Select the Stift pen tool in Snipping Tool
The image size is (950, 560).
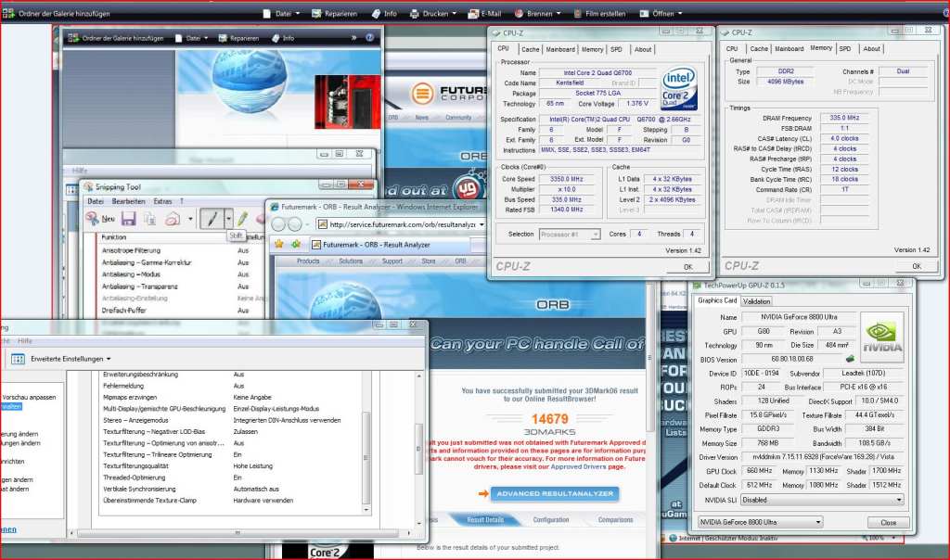click(212, 219)
